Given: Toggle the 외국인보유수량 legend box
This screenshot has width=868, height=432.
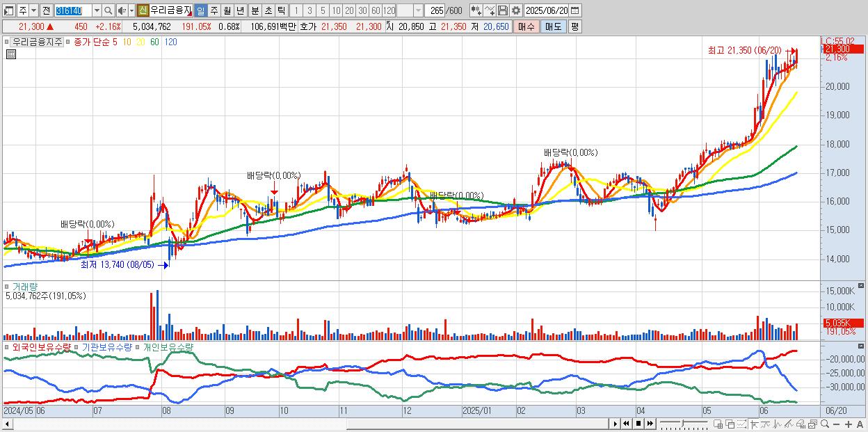Looking at the screenshot, I should click(8, 346).
